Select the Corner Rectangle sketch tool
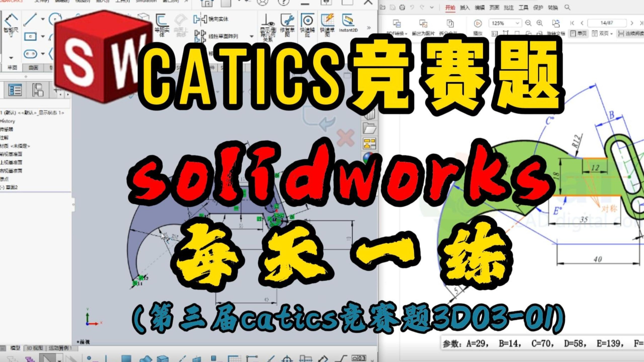Viewport: 644px width, 362px height. click(x=30, y=37)
